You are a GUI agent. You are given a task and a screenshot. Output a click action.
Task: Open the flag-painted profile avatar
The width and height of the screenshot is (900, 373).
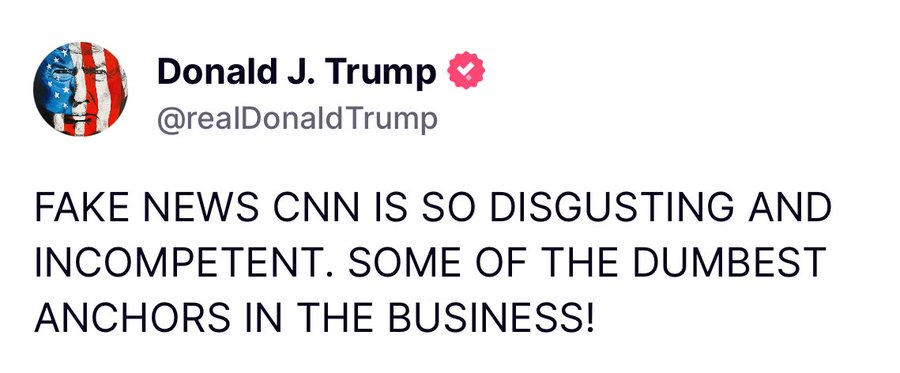click(80, 89)
